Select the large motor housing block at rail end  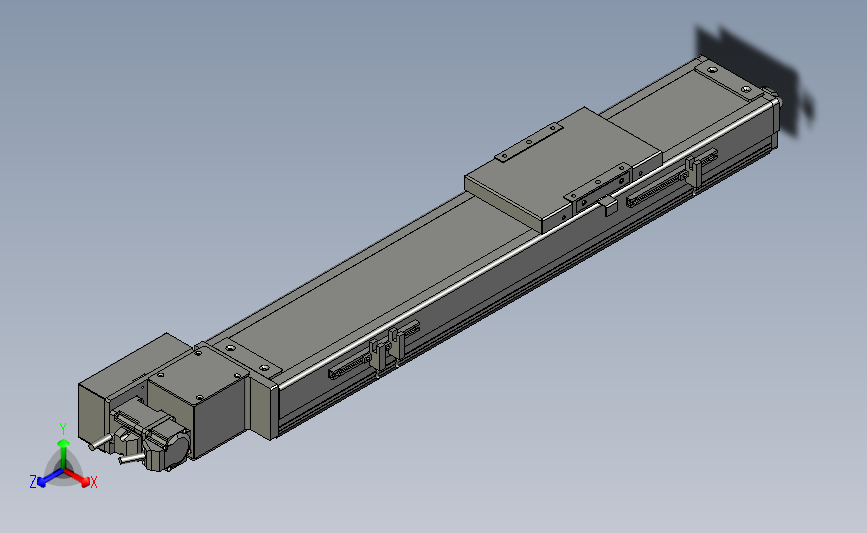coord(199,401)
